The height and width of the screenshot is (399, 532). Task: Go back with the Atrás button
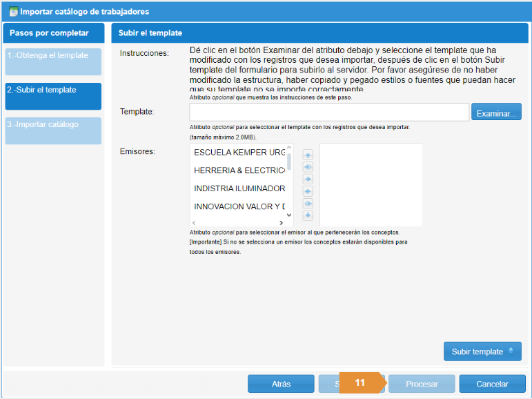[281, 384]
